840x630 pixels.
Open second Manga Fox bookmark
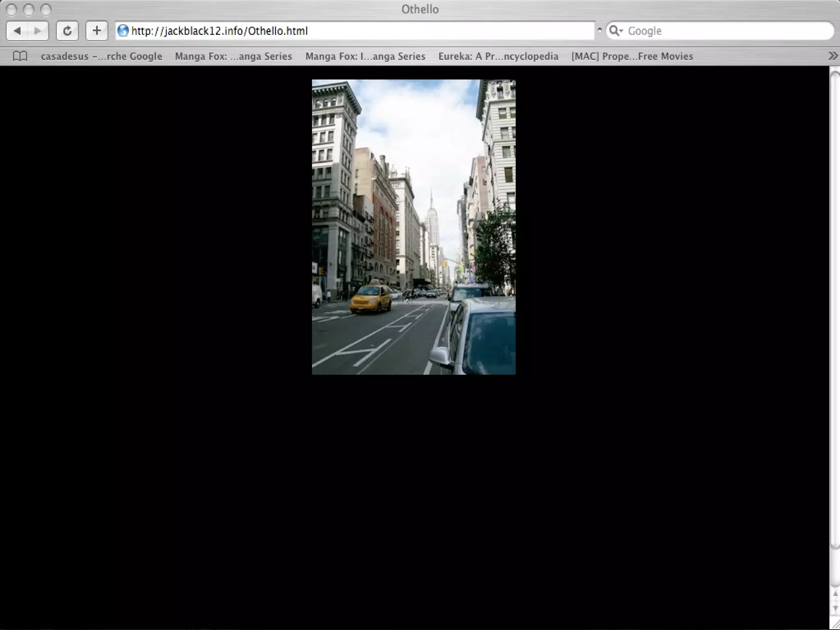365,56
